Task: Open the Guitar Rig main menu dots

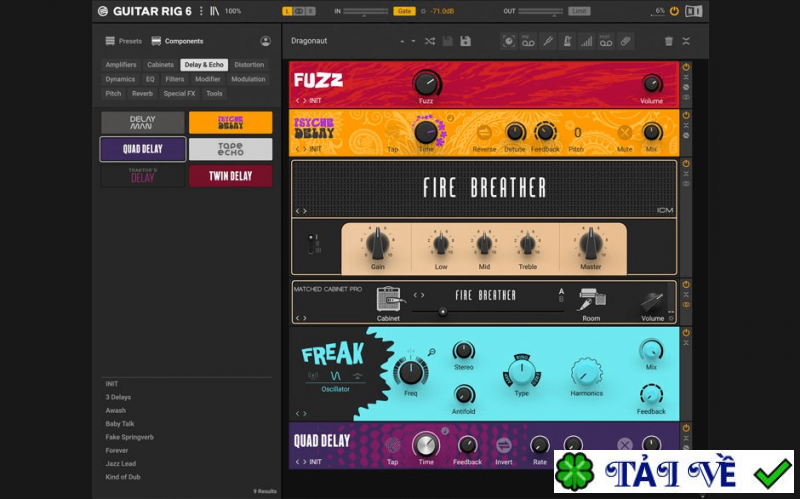Action: pyautogui.click(x=201, y=11)
